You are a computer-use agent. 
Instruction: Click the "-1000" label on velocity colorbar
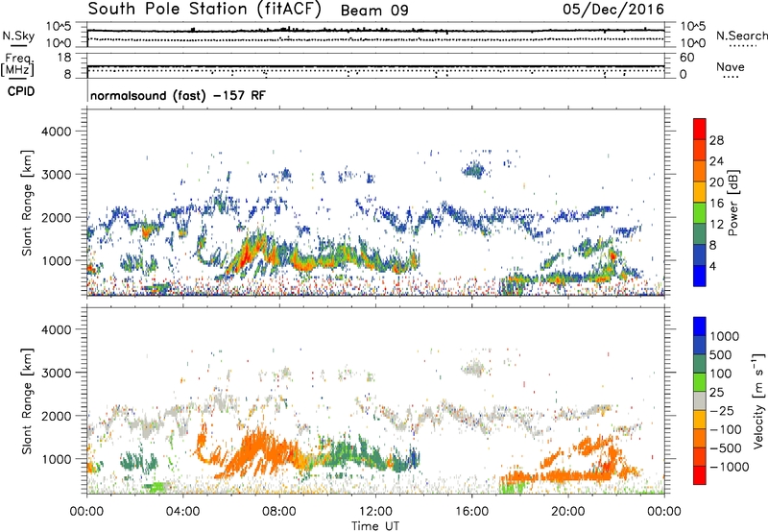(x=730, y=467)
